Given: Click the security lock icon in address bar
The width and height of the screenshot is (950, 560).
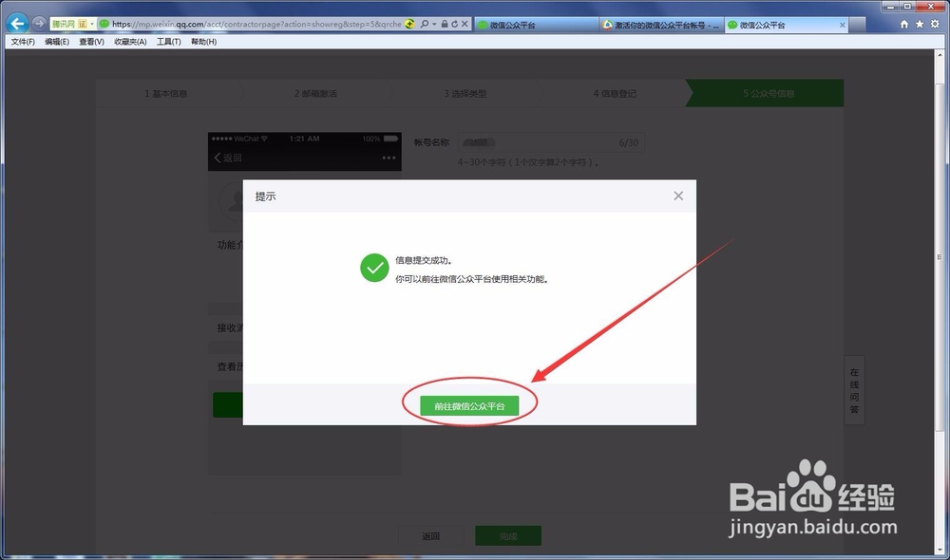Looking at the screenshot, I should (445, 24).
